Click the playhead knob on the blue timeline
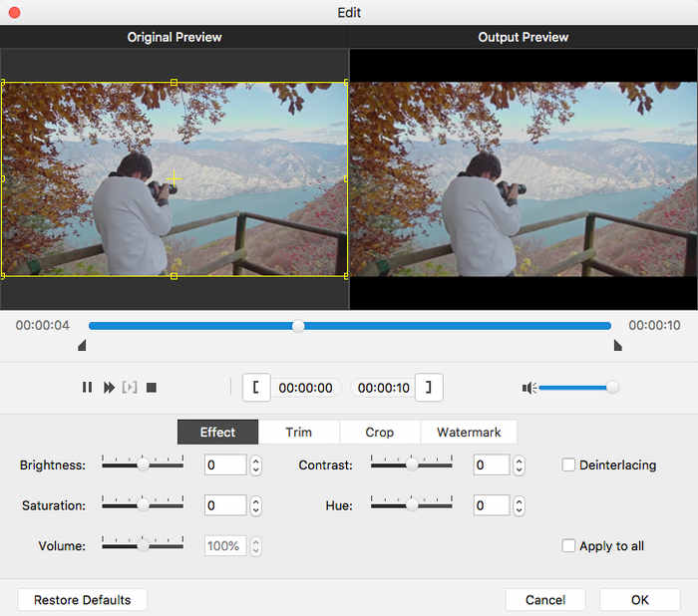This screenshot has width=698, height=616. click(298, 326)
